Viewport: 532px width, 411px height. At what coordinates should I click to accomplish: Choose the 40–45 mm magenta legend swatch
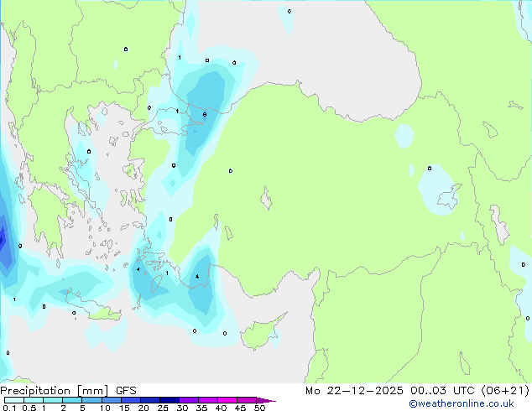(x=227, y=400)
